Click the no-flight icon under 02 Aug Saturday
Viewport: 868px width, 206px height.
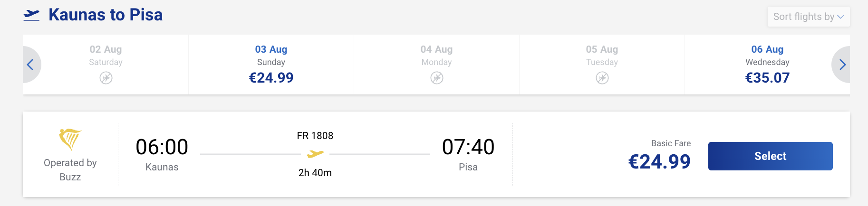pos(106,78)
